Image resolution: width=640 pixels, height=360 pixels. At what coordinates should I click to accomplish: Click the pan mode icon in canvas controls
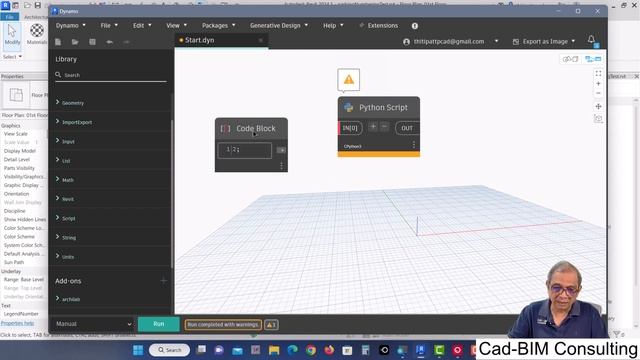pos(598,106)
